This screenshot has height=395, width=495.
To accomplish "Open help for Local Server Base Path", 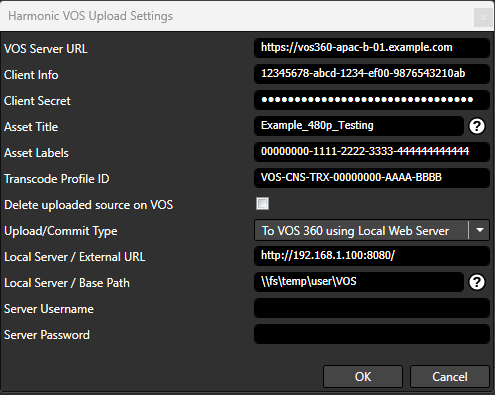I will (x=477, y=282).
